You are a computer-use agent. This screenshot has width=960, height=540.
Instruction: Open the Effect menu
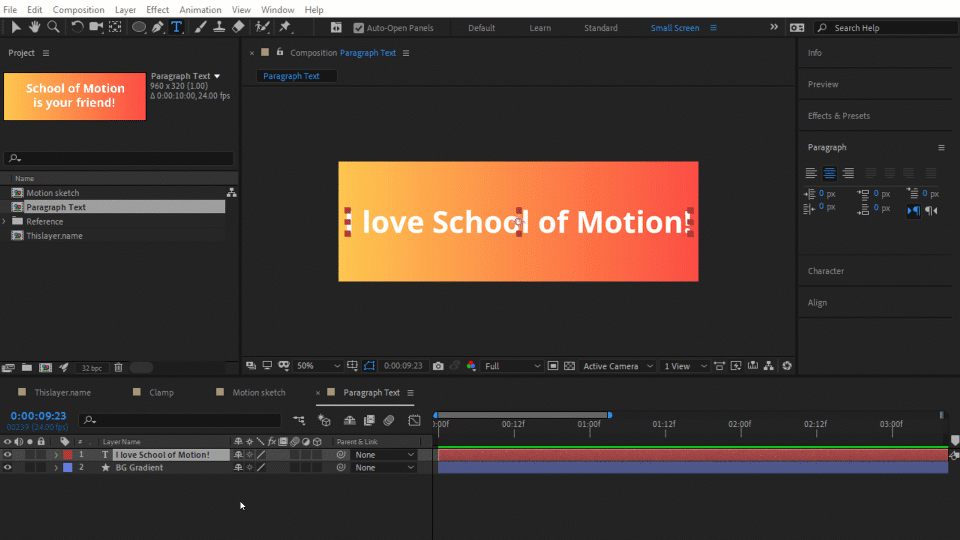coord(157,10)
